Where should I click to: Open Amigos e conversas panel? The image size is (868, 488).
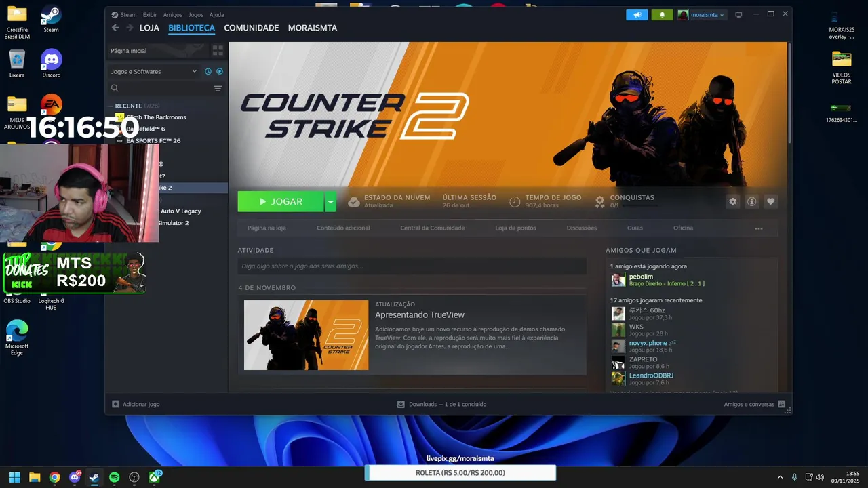pyautogui.click(x=754, y=404)
